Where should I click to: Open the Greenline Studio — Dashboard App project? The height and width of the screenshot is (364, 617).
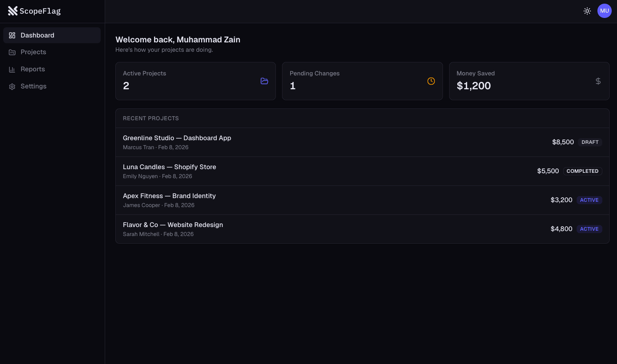coord(177,138)
